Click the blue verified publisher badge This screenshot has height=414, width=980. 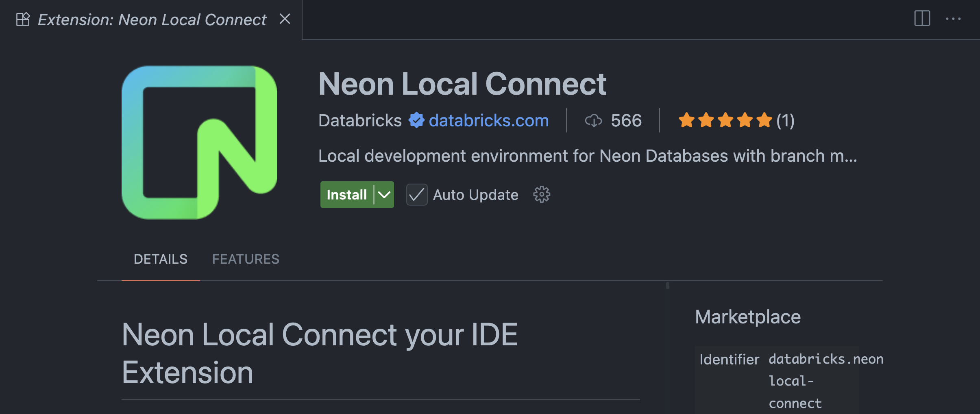(x=416, y=120)
